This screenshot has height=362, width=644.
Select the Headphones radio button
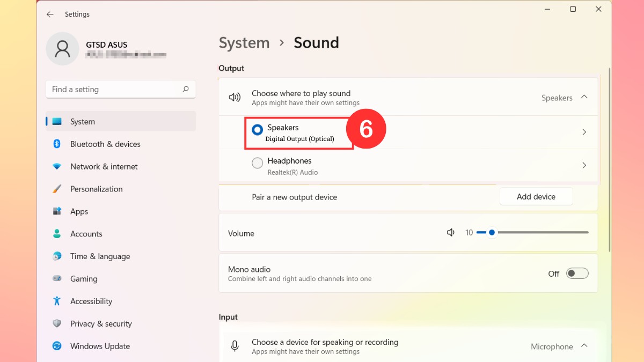click(258, 163)
